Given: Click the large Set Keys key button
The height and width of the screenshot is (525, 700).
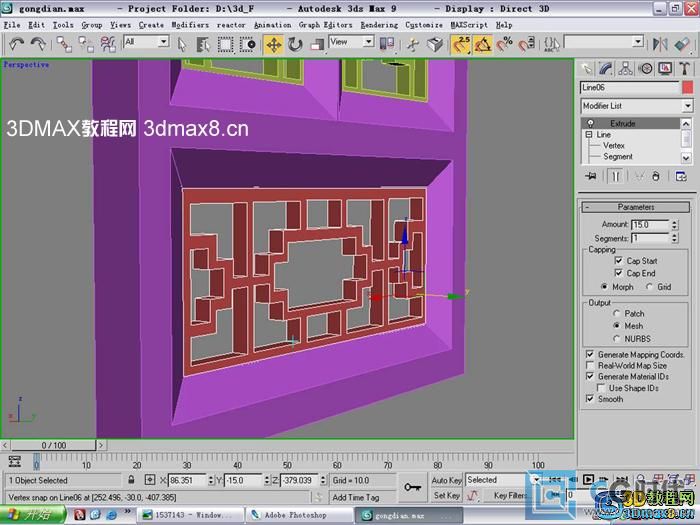Looking at the screenshot, I should (412, 487).
